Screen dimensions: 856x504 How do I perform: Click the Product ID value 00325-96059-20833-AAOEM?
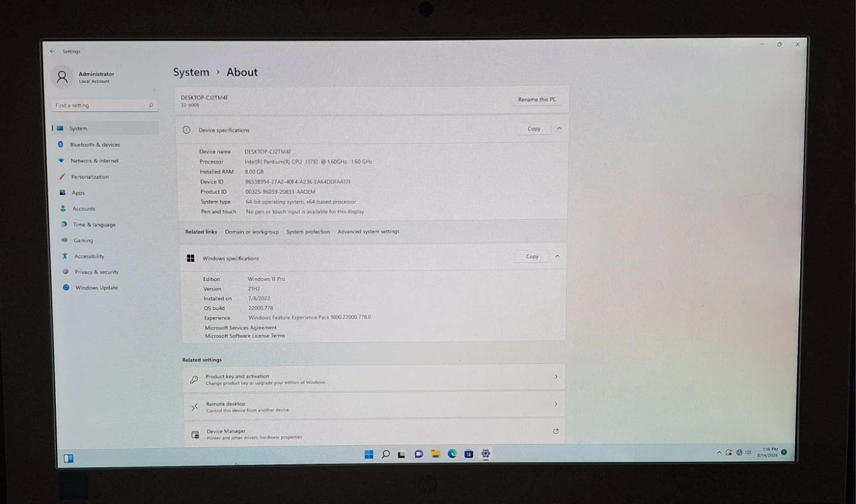(x=281, y=191)
